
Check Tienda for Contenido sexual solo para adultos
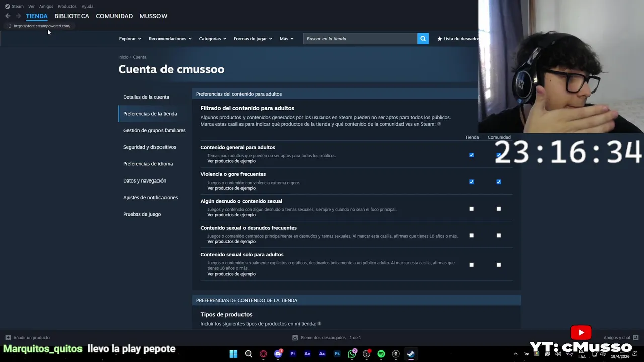471,265
